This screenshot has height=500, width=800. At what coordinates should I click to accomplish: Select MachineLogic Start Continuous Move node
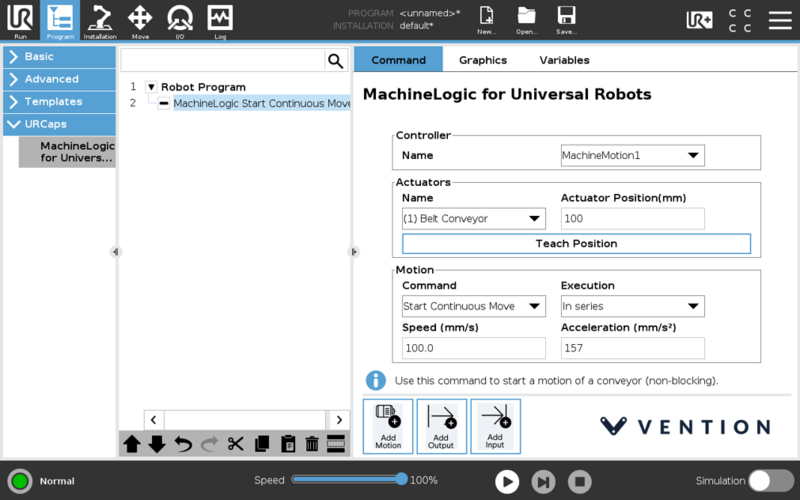(x=261, y=104)
